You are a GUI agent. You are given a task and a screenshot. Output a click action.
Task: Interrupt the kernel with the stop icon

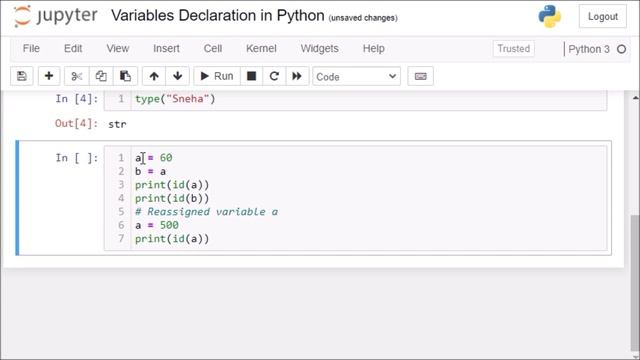click(251, 76)
